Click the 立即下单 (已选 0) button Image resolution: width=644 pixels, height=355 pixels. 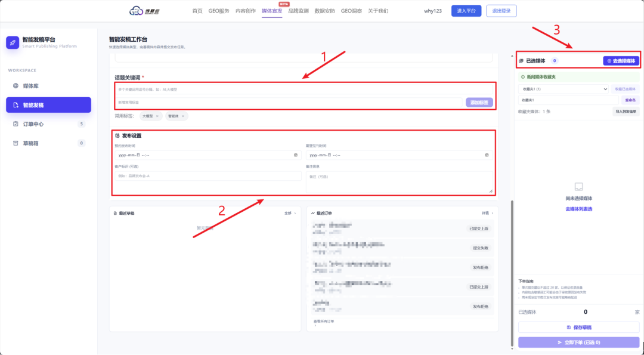pos(578,342)
